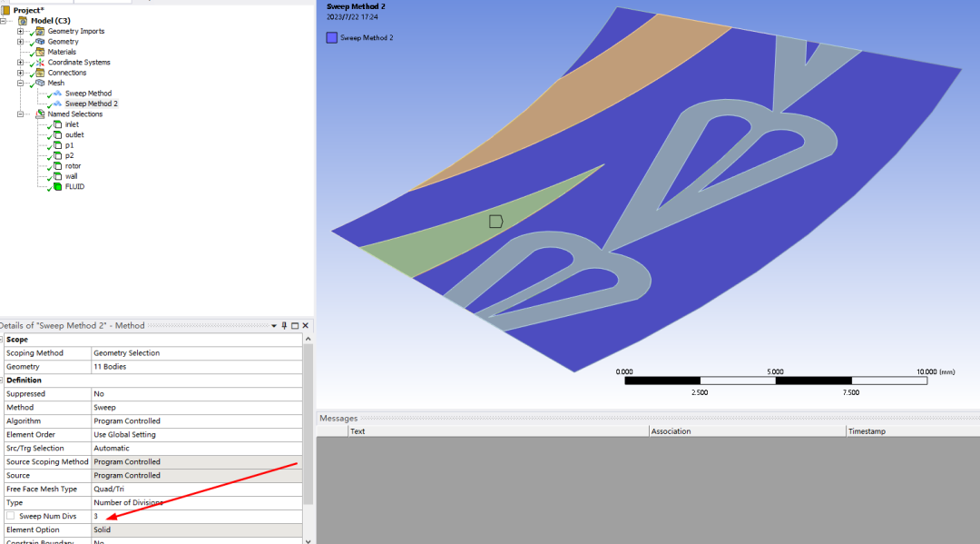
Task: Collapse the Model (C3) tree node
Action: [3, 21]
